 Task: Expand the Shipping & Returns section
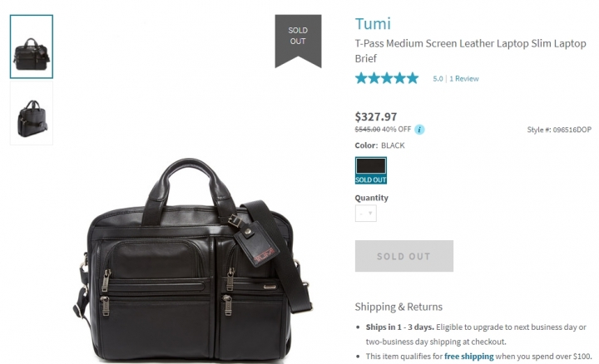pyautogui.click(x=399, y=307)
